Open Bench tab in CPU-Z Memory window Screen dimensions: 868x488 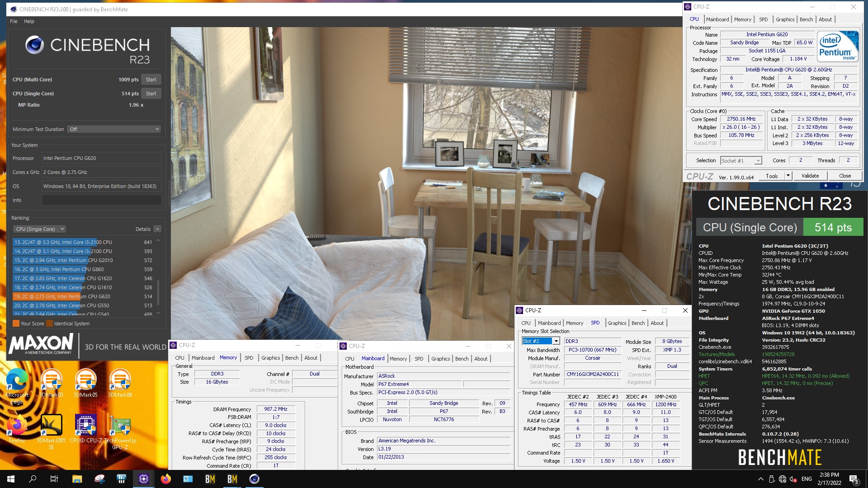pos(292,358)
